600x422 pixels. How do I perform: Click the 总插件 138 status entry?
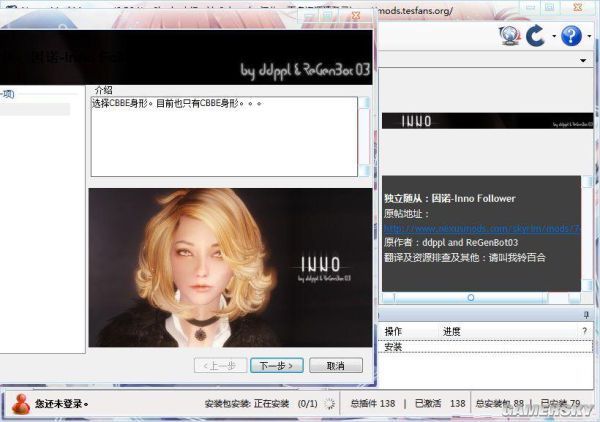pos(373,404)
